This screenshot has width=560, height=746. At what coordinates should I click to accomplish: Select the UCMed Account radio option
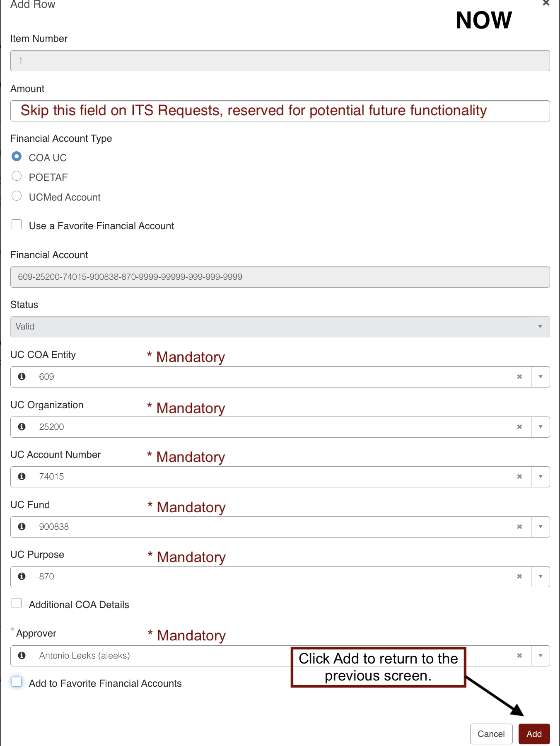[x=17, y=196]
